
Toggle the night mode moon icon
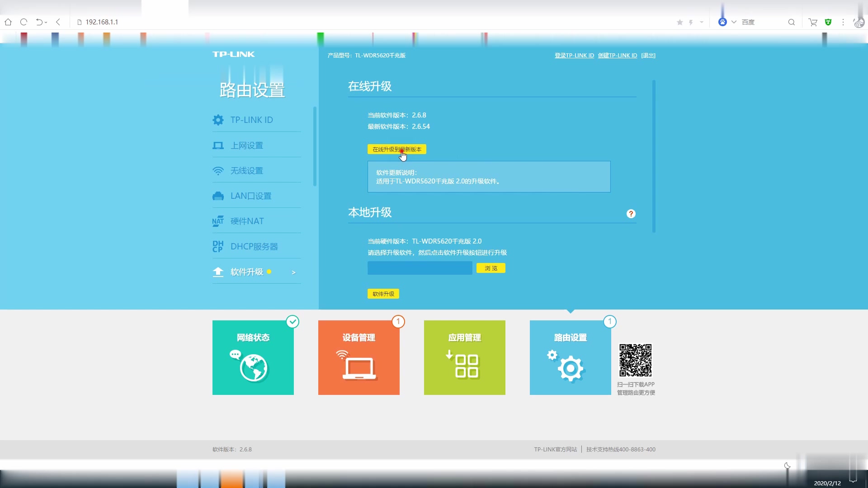pyautogui.click(x=788, y=465)
